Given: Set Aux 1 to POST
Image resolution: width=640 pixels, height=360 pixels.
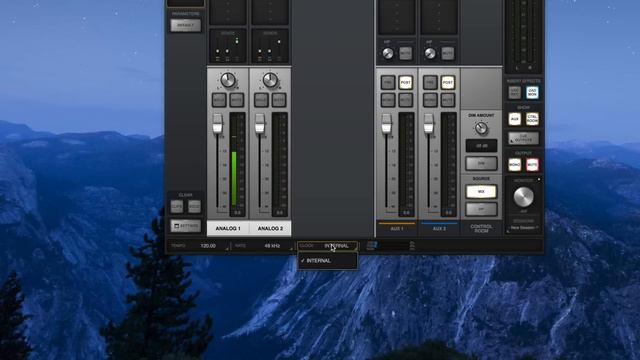Looking at the screenshot, I should pos(405,82).
